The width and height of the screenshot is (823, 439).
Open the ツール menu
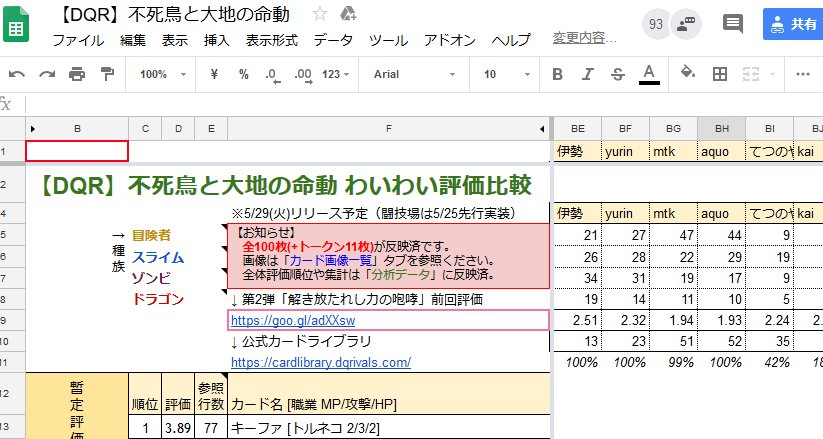pyautogui.click(x=388, y=40)
